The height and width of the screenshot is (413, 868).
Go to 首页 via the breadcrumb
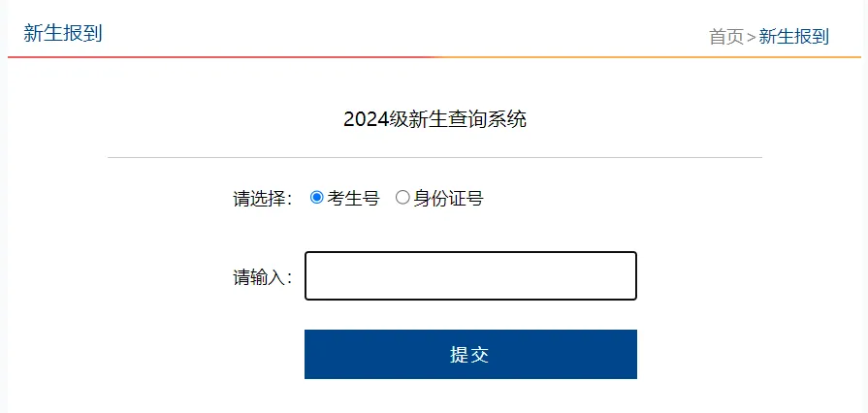(x=726, y=37)
